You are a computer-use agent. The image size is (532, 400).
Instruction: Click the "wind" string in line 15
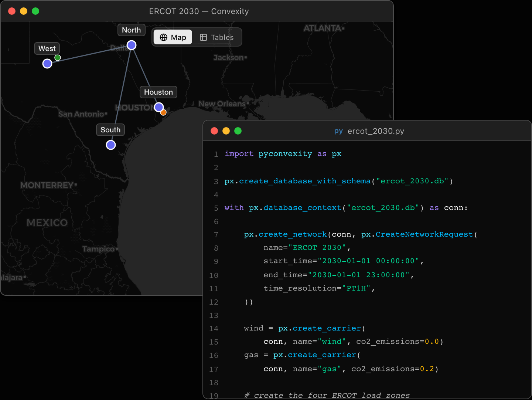[332, 342]
